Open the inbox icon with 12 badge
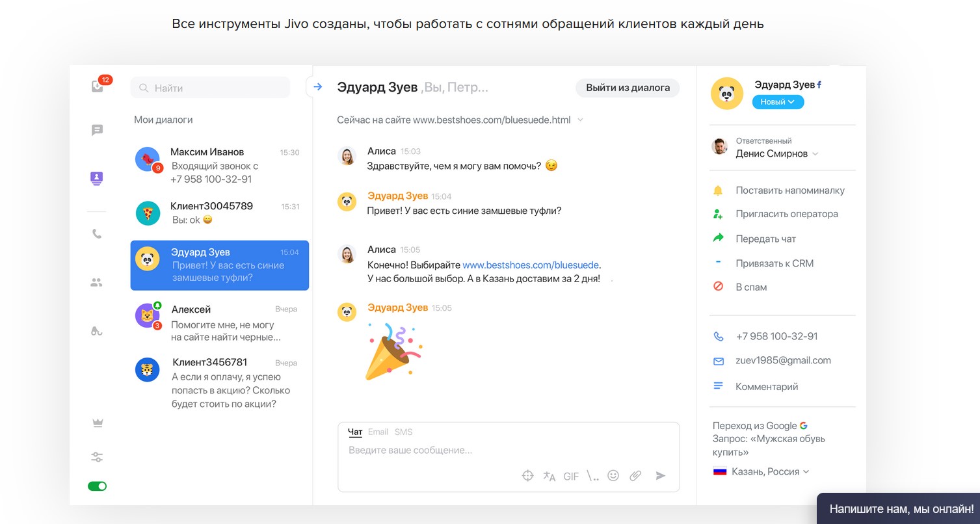 (98, 86)
